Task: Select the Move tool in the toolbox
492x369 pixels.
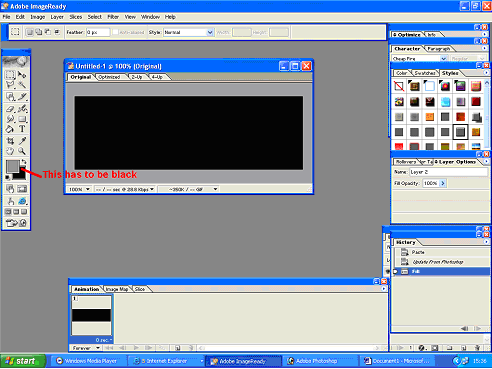Action: [x=22, y=74]
